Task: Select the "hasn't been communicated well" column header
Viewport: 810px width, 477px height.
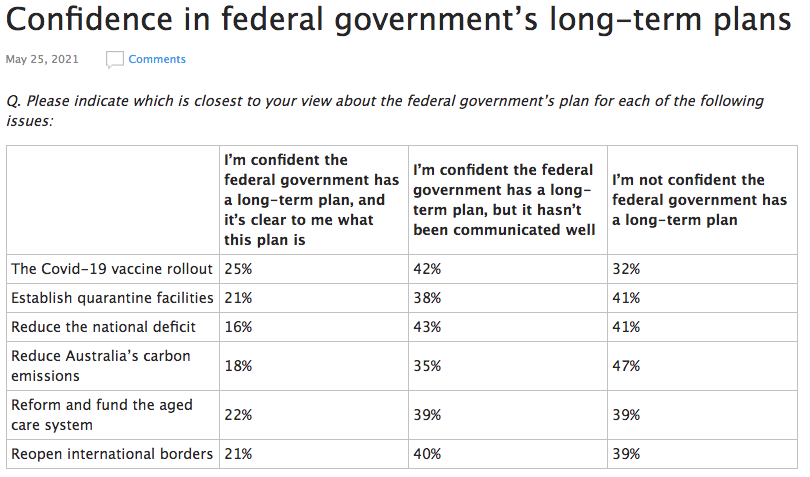Action: (505, 200)
